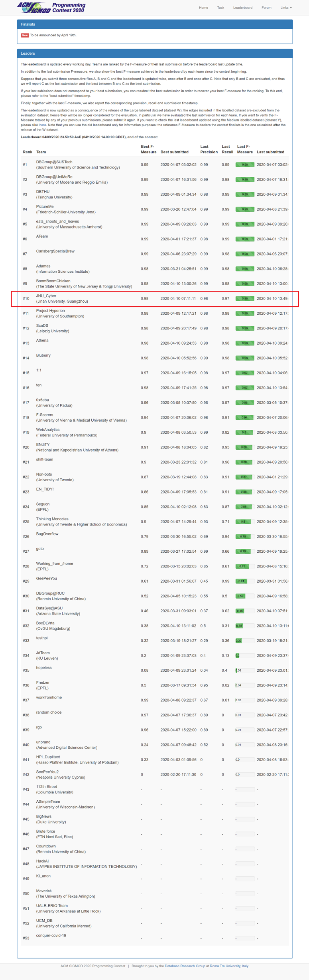Visit the Forum page
The height and width of the screenshot is (980, 309).
[x=266, y=8]
